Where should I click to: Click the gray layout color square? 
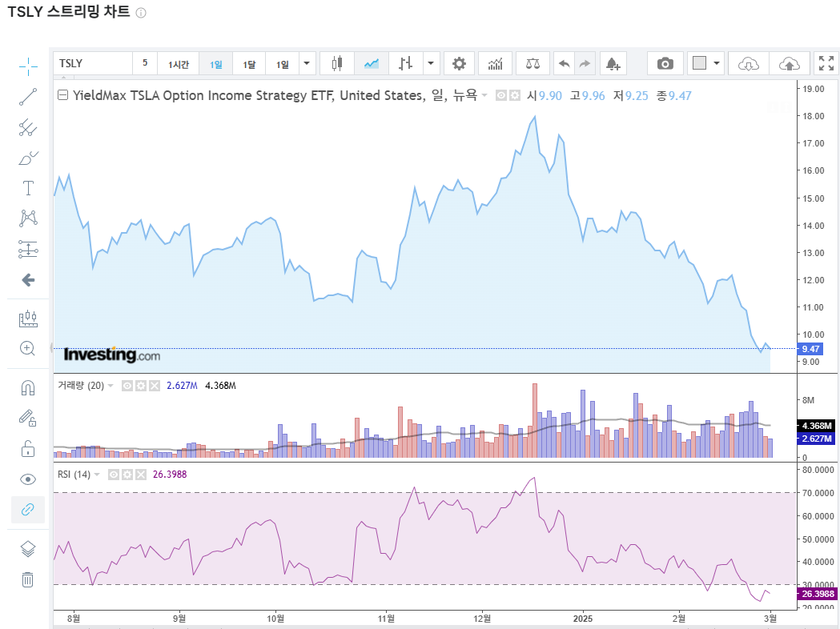point(699,64)
